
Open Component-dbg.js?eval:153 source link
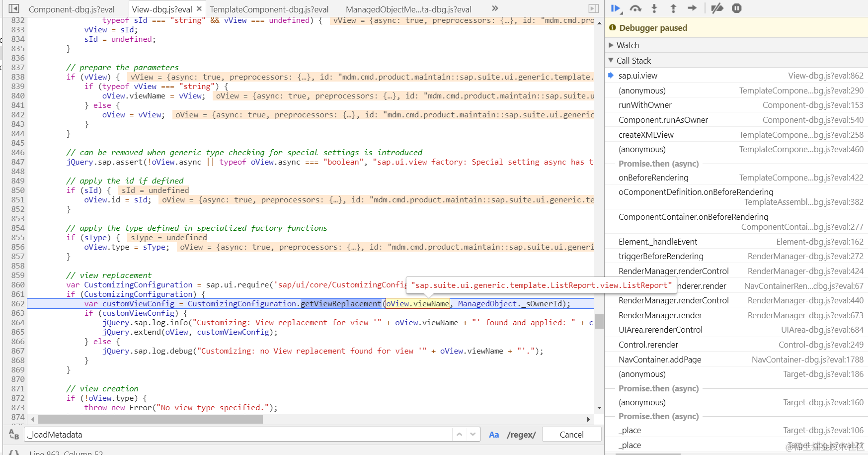pyautogui.click(x=813, y=105)
